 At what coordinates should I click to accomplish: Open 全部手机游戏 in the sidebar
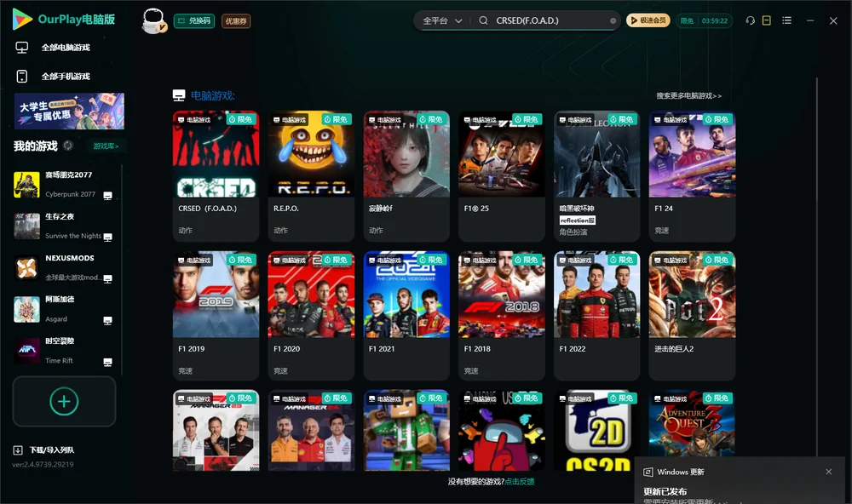click(53, 77)
